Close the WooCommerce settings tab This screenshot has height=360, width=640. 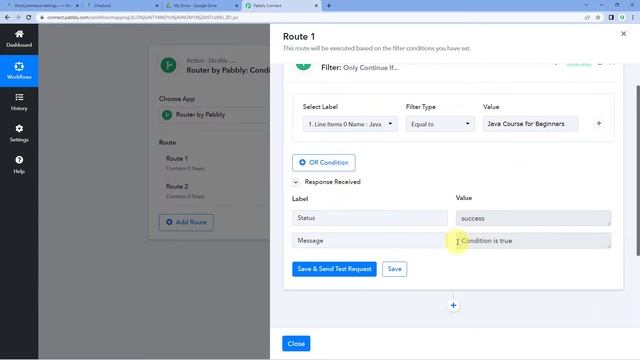tap(77, 6)
